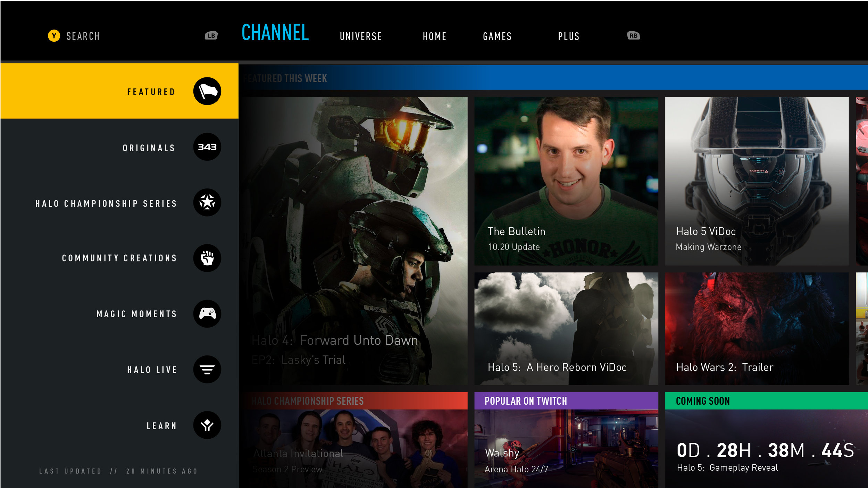
Task: Select Magic Moments sidebar label
Action: (137, 314)
